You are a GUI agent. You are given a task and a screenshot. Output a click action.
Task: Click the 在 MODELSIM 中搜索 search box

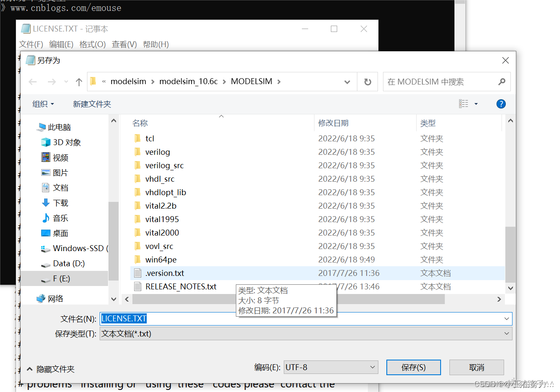click(446, 82)
